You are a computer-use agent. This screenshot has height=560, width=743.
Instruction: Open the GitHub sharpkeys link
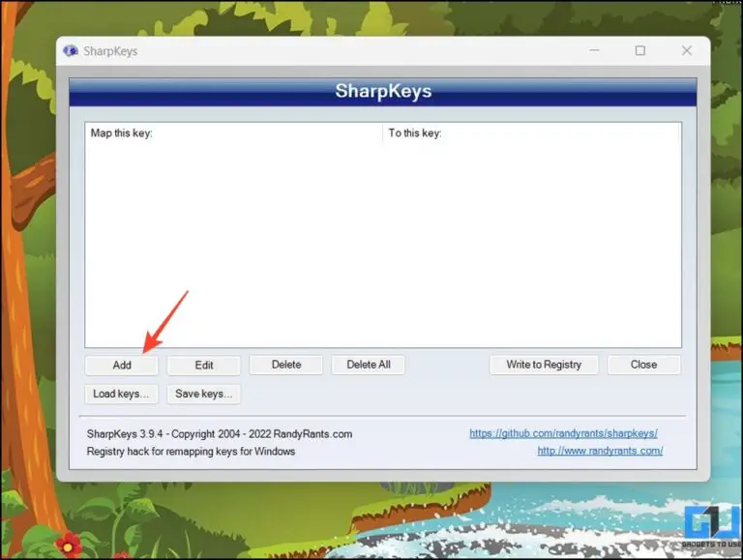(563, 433)
